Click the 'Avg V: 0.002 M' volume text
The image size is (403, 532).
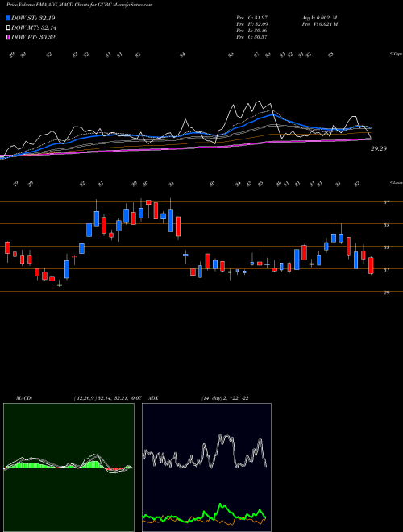point(319,17)
